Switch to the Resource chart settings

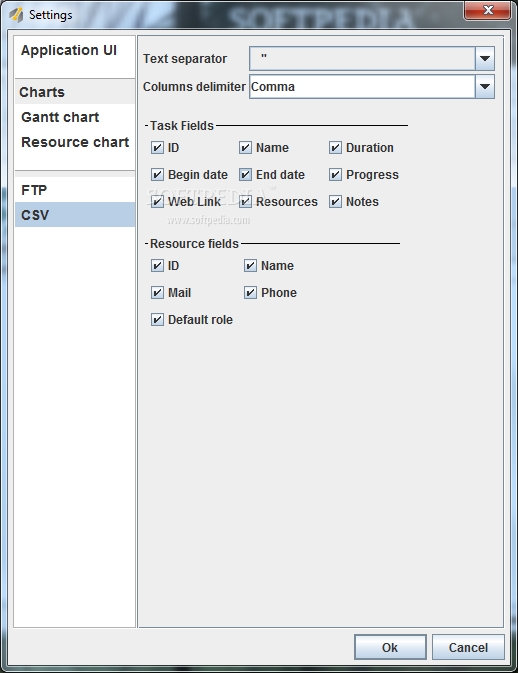click(x=75, y=142)
